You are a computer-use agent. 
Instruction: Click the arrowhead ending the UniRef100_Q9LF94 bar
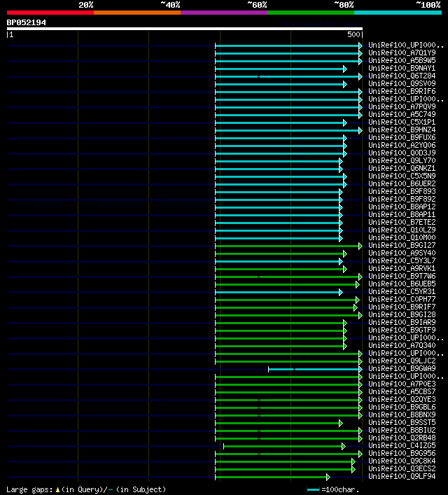(328, 477)
